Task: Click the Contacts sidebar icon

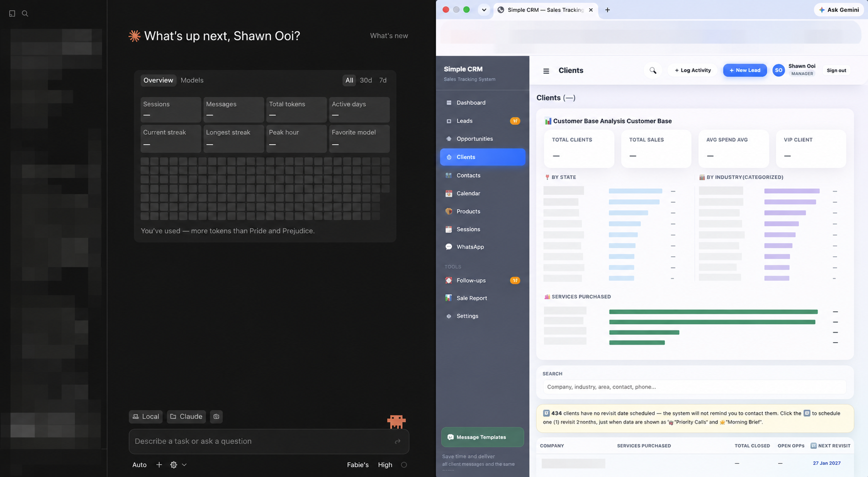Action: 449,175
